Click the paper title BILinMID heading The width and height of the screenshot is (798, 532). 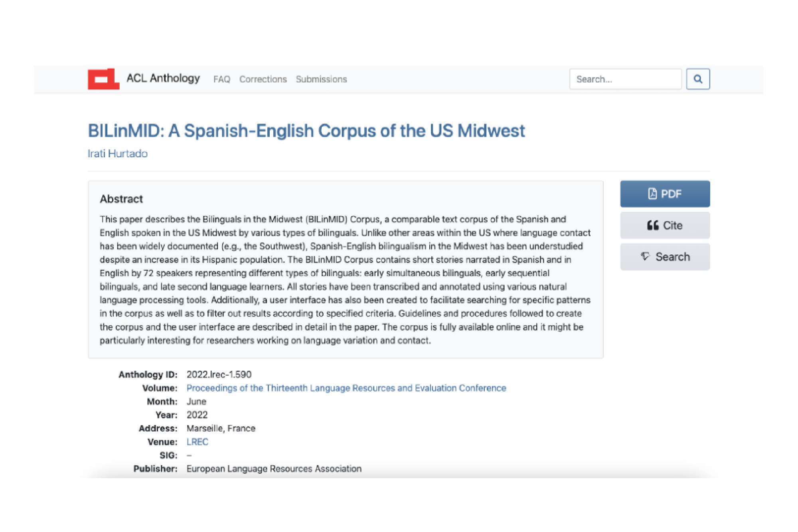(x=306, y=131)
